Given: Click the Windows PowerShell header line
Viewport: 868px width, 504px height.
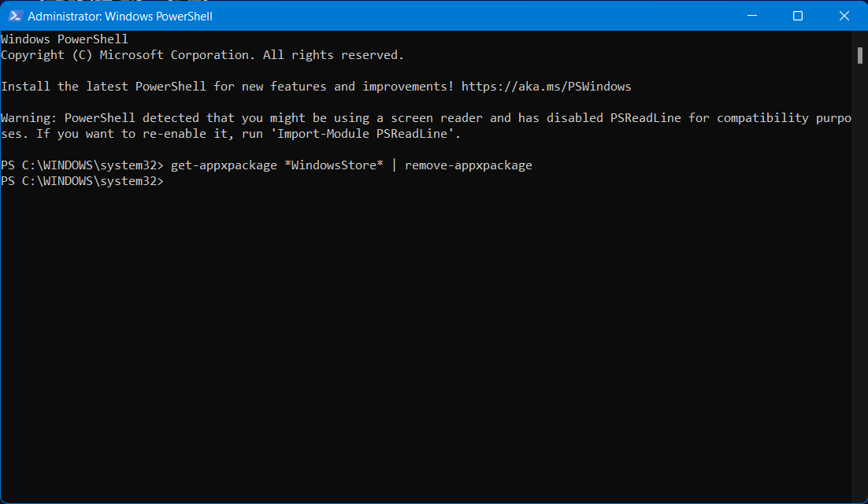Looking at the screenshot, I should (65, 39).
